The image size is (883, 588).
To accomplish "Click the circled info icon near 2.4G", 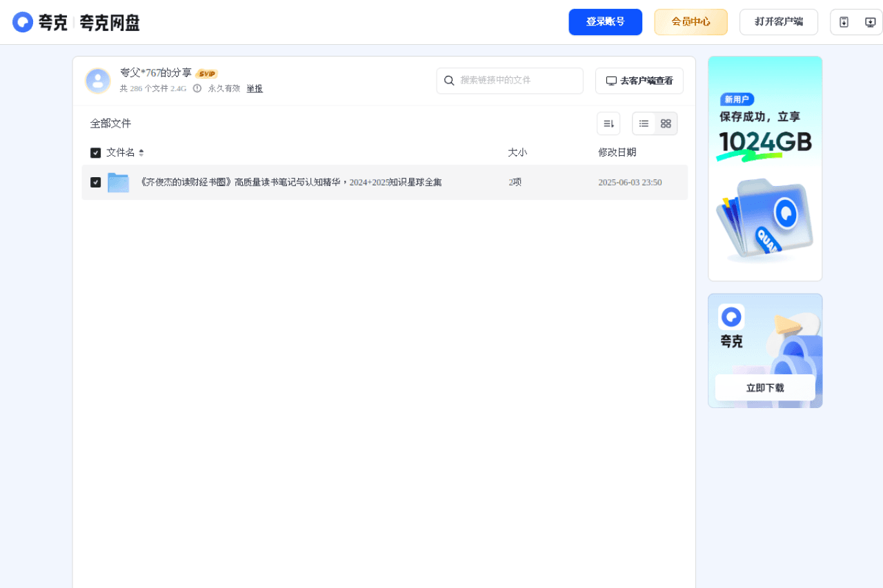I will 197,88.
